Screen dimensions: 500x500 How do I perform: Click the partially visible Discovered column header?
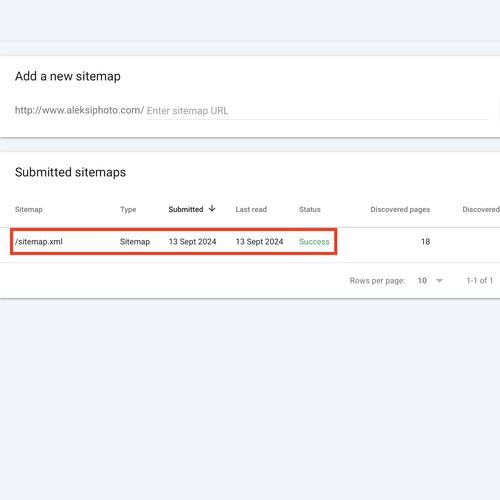481,209
